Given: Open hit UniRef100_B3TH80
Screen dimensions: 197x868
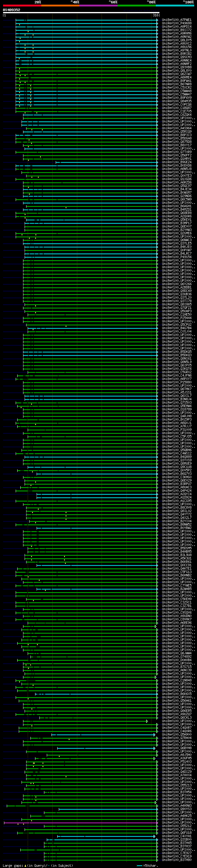Looking at the screenshot, I should coord(176,860).
